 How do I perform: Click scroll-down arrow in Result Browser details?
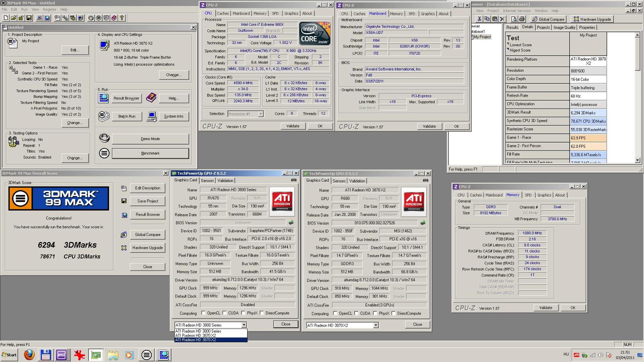point(637,160)
